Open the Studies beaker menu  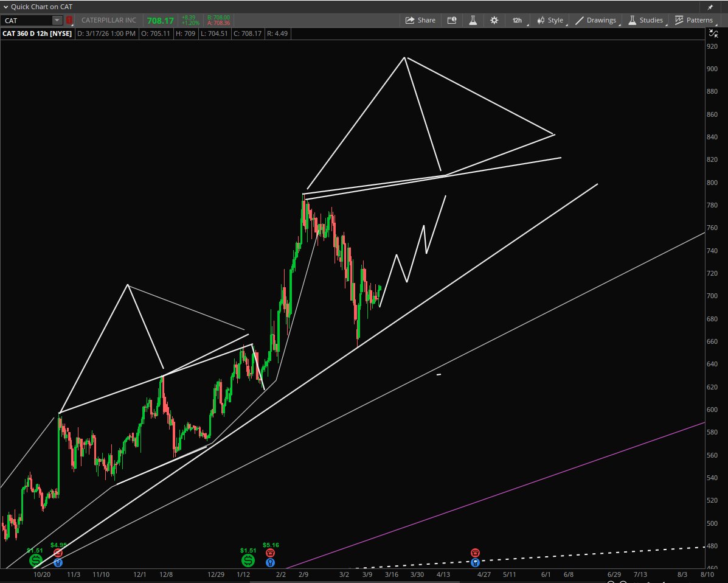coord(646,20)
